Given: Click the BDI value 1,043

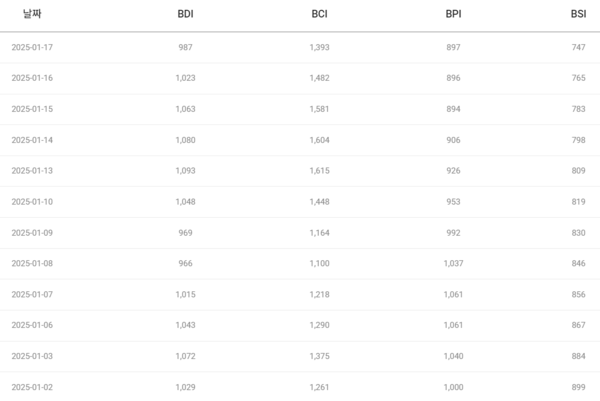Looking at the screenshot, I should [185, 325].
